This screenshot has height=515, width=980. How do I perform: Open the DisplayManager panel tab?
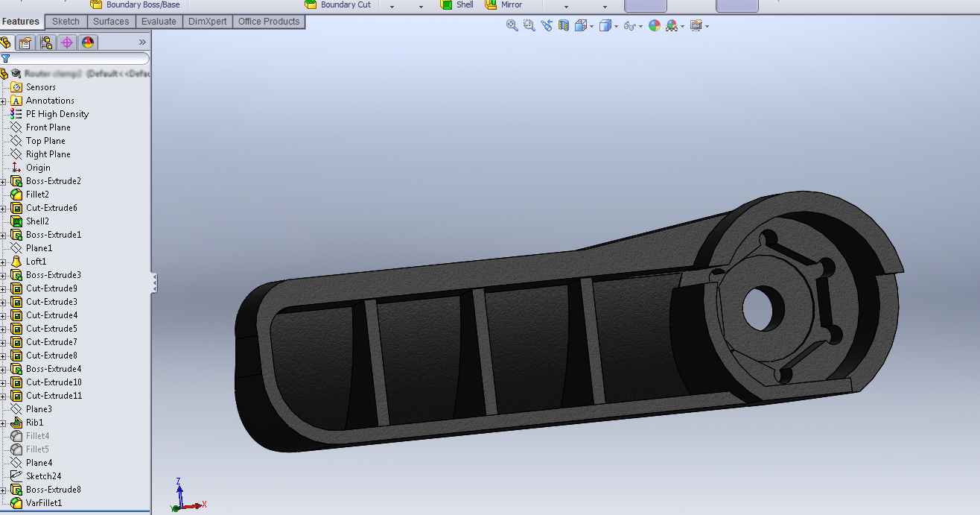click(x=88, y=42)
